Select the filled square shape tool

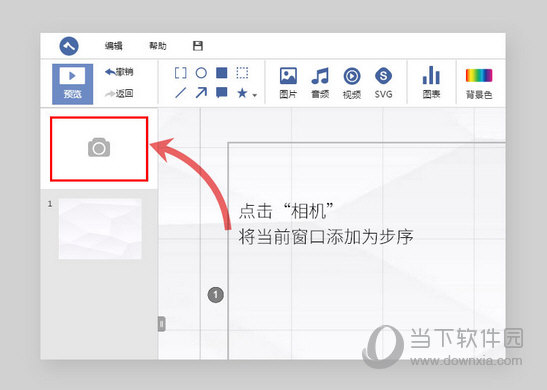222,73
